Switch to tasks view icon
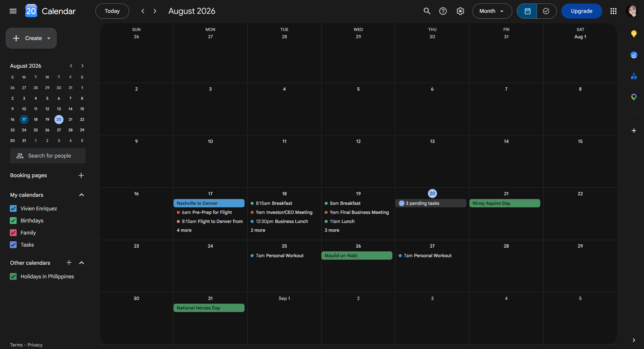The height and width of the screenshot is (349, 644). pos(546,11)
